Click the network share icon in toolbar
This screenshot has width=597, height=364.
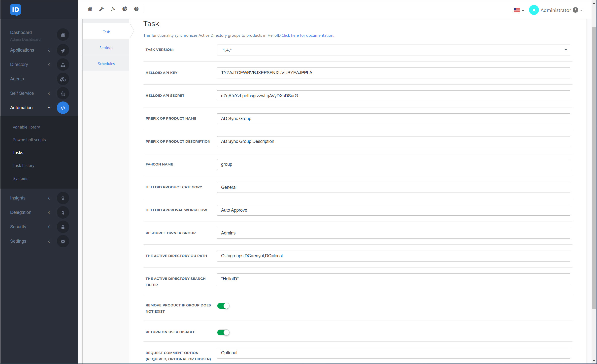[113, 9]
